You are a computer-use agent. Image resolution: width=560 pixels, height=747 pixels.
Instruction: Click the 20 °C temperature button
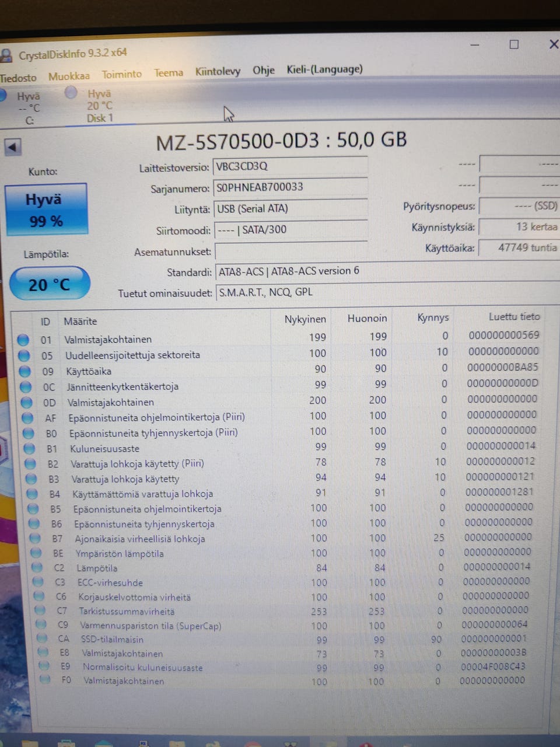pyautogui.click(x=50, y=284)
